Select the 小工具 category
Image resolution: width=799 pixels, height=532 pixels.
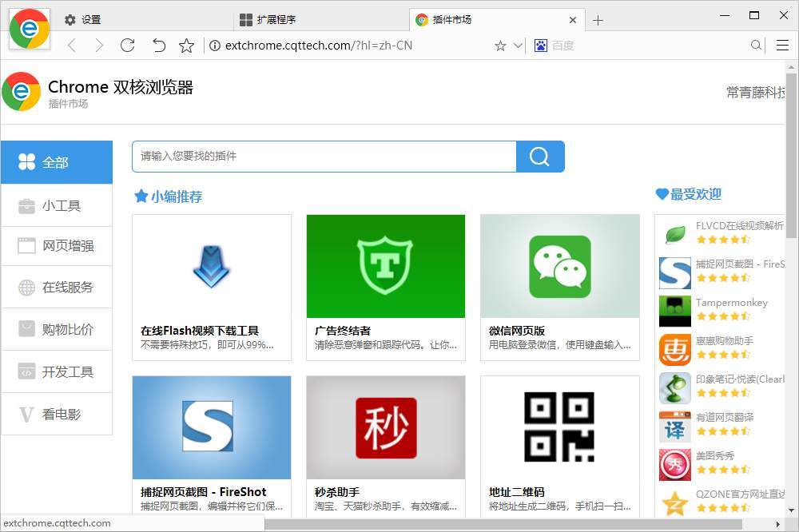coord(57,205)
